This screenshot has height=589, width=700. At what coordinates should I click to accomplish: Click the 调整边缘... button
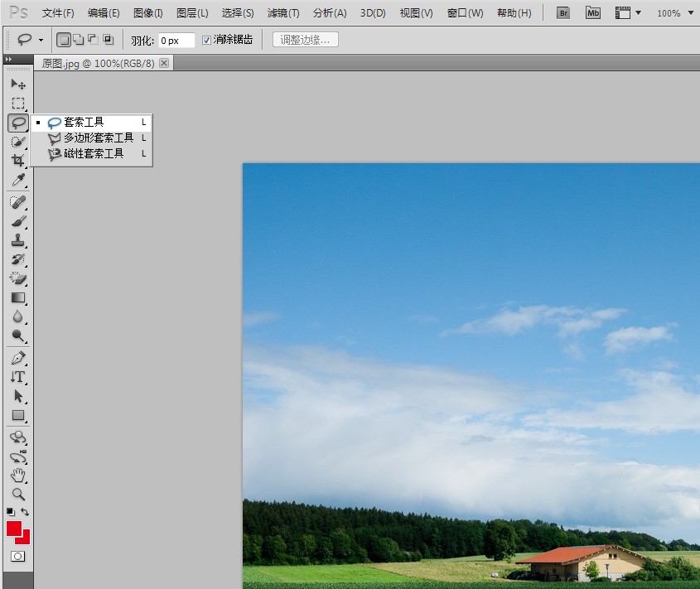(306, 40)
